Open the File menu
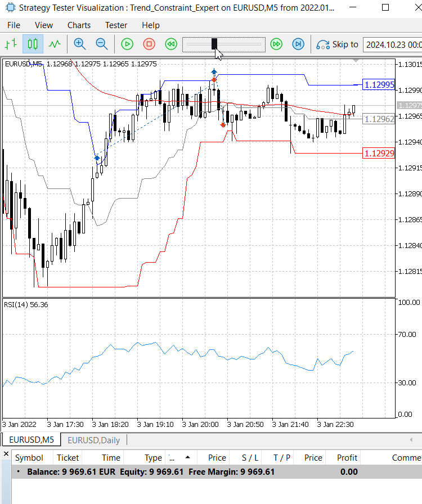The image size is (422, 504). (14, 25)
